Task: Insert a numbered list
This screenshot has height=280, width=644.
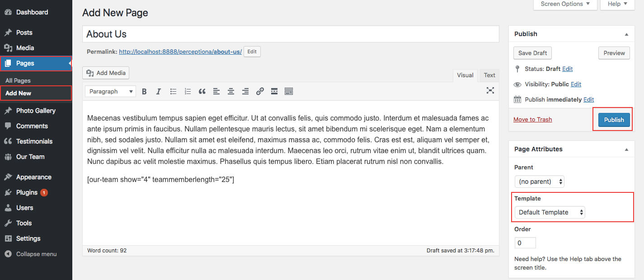Action: [188, 91]
